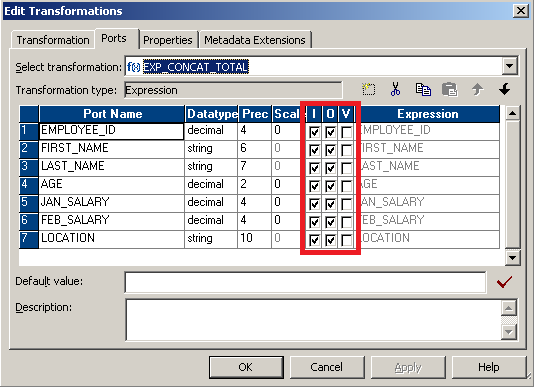This screenshot has width=534, height=387.
Task: Enable variable checkbox for FIRST_NAME
Action: (347, 150)
